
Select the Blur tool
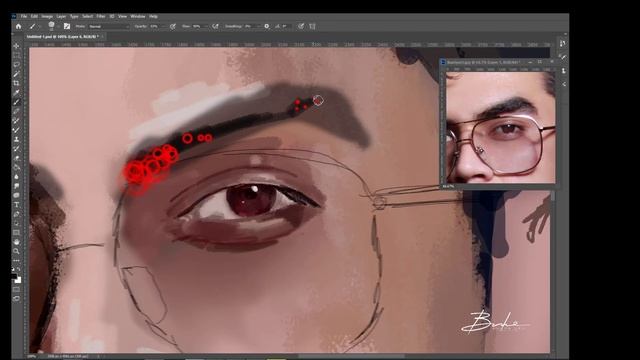click(x=16, y=177)
